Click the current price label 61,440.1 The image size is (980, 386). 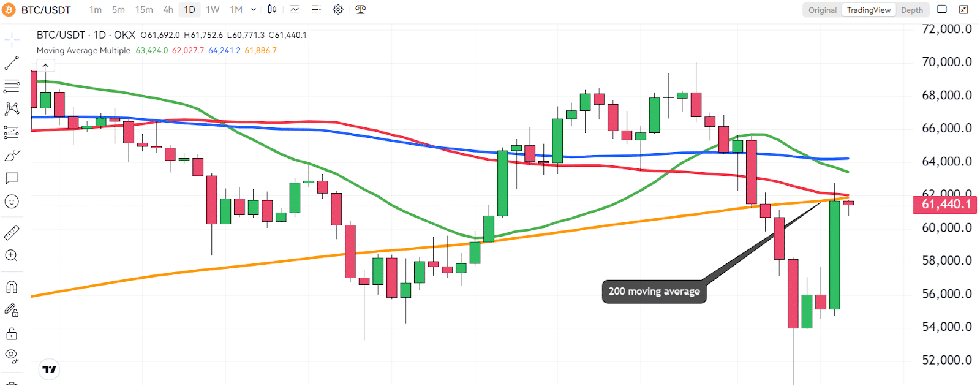[x=945, y=205]
